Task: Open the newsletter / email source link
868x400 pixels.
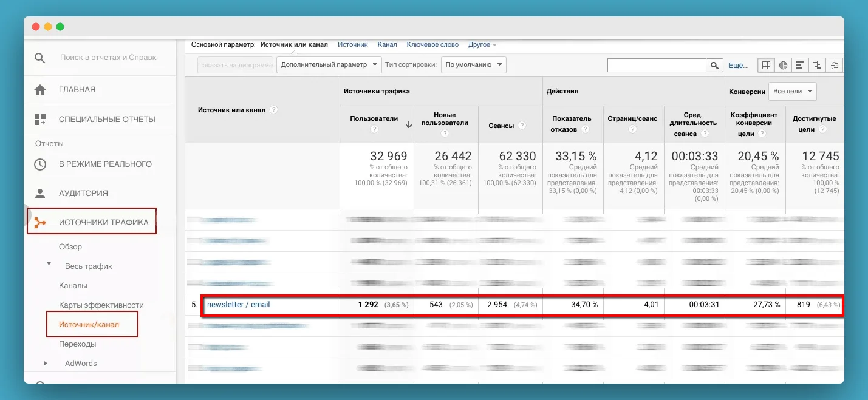Action: coord(238,305)
